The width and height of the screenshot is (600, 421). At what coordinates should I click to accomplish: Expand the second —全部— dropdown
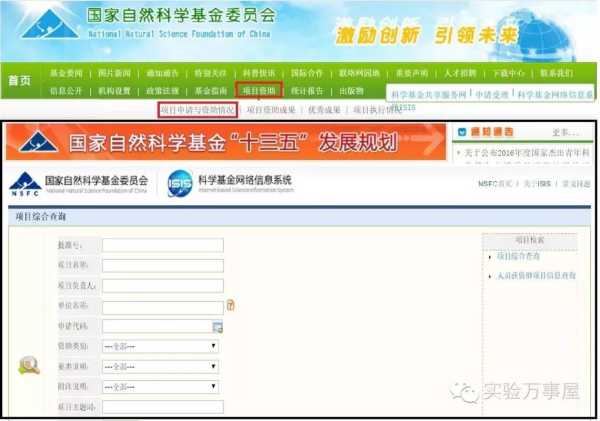tap(160, 366)
